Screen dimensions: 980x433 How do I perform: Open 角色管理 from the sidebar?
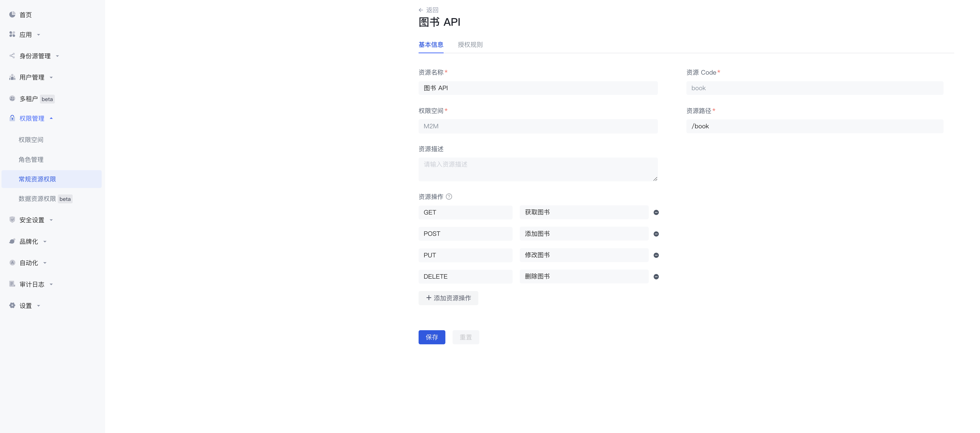pyautogui.click(x=31, y=159)
